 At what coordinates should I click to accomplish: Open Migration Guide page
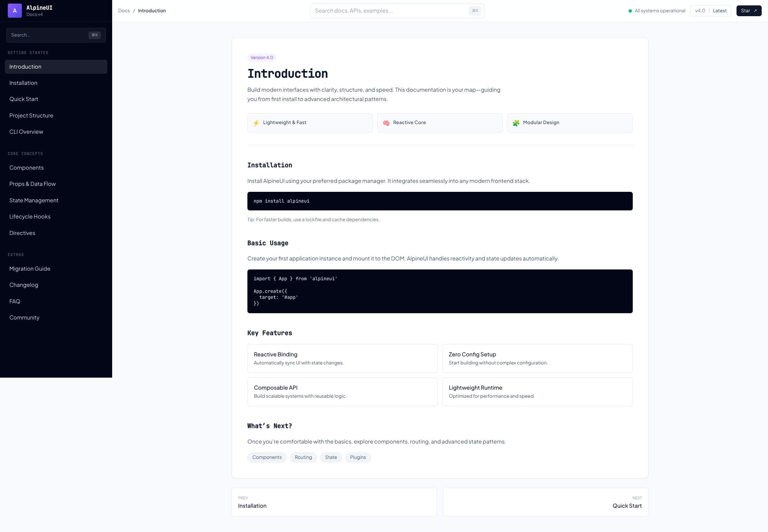click(56, 269)
